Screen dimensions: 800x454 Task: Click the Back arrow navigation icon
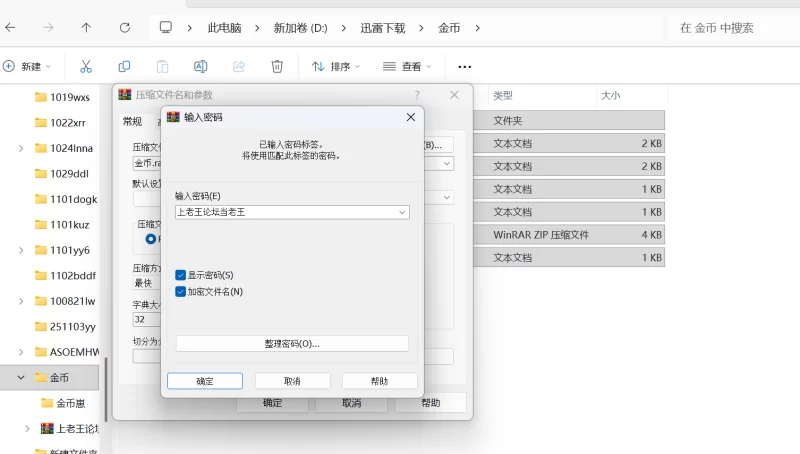(x=10, y=27)
